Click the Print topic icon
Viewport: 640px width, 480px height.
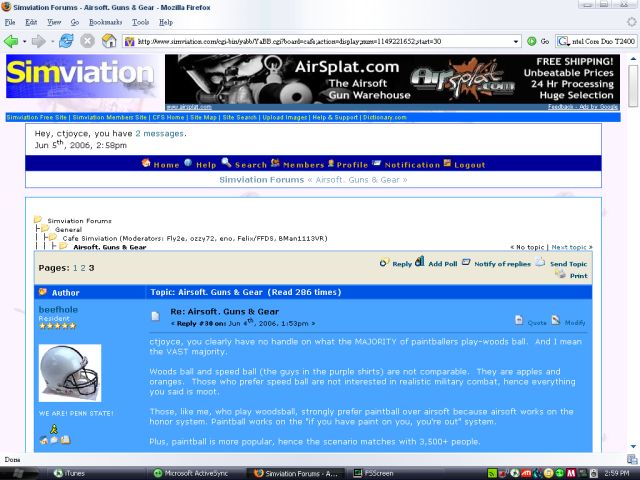tap(571, 275)
